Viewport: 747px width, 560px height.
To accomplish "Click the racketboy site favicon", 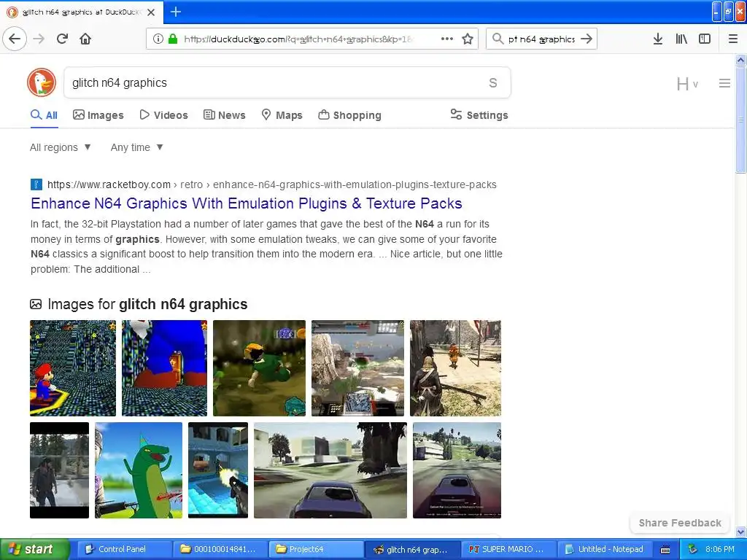I will pos(36,184).
